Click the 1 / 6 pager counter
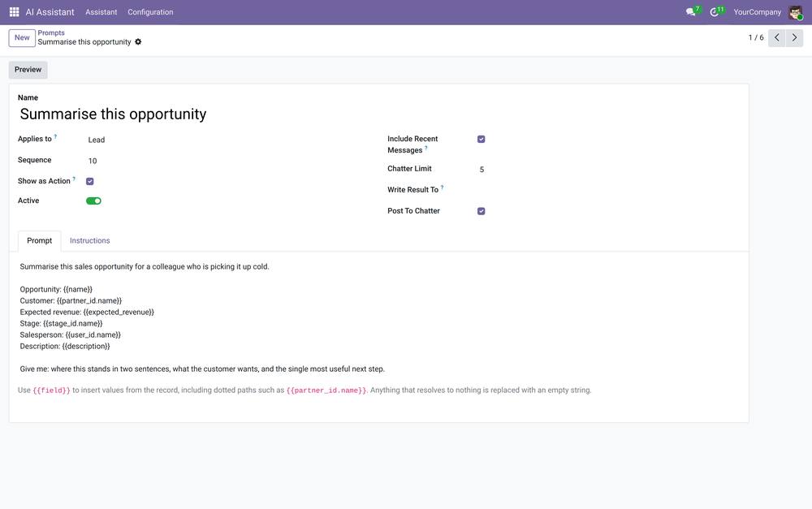 pos(755,38)
